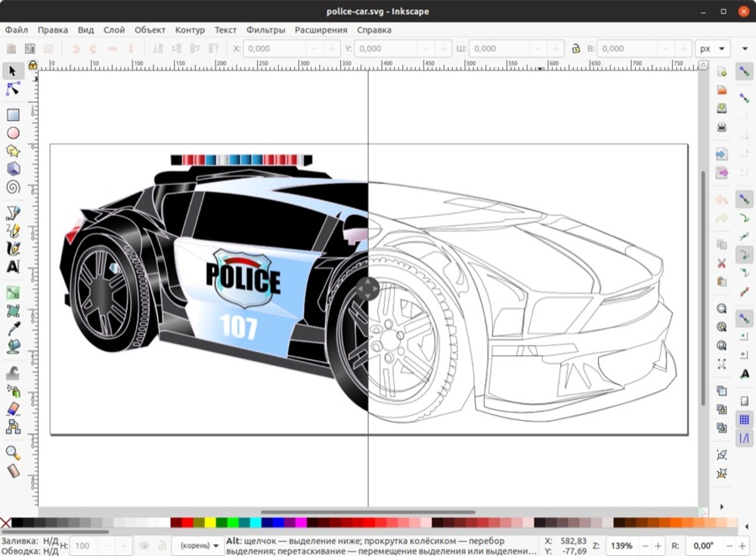Open the px units dropdown

(713, 48)
